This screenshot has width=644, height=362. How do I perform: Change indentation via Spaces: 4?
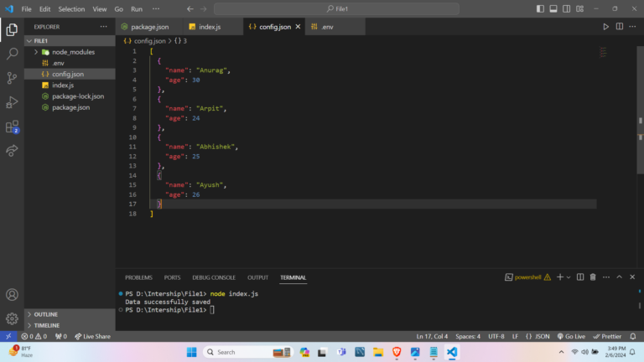pyautogui.click(x=468, y=337)
